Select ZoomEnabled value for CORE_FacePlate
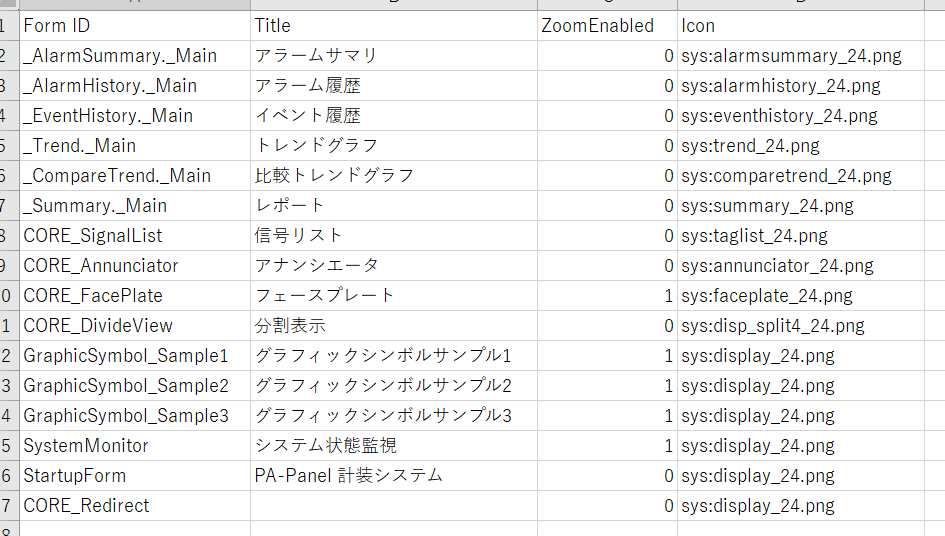Viewport: 945px width, 536px height. click(607, 296)
